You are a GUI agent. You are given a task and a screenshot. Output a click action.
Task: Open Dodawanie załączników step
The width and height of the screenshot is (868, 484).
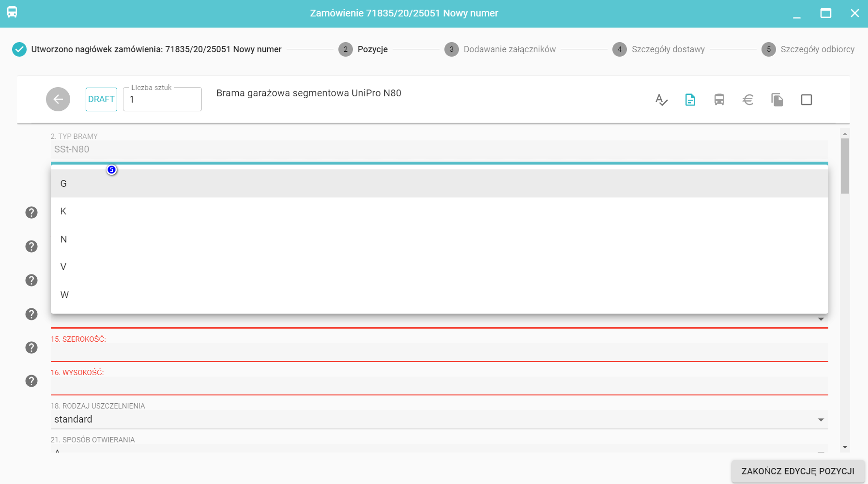click(509, 49)
